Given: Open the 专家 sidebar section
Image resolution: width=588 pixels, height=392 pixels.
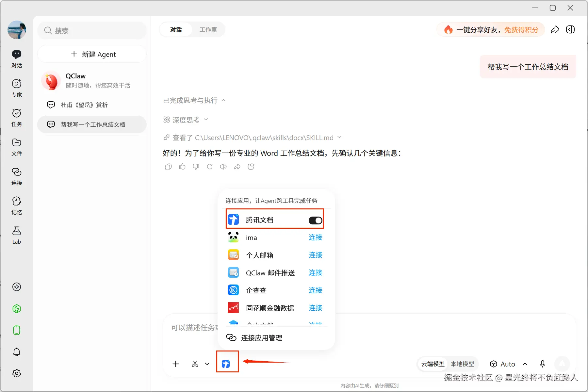Looking at the screenshot, I should point(17,88).
